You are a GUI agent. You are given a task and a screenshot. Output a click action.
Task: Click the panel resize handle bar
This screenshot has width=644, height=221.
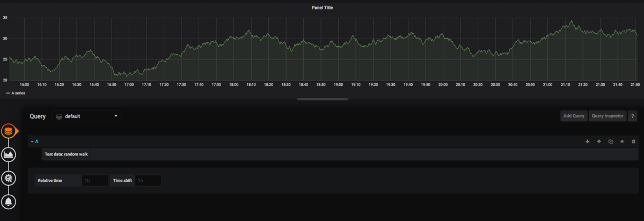pos(322,99)
